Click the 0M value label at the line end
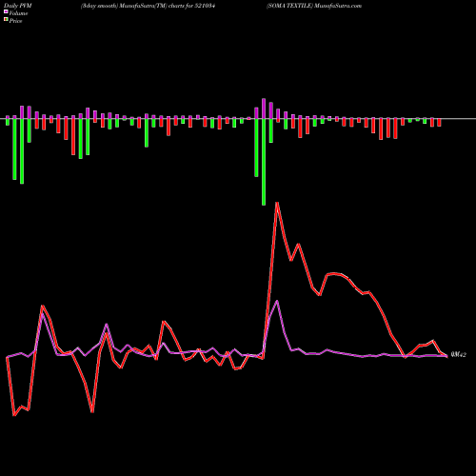 (x=459, y=355)
